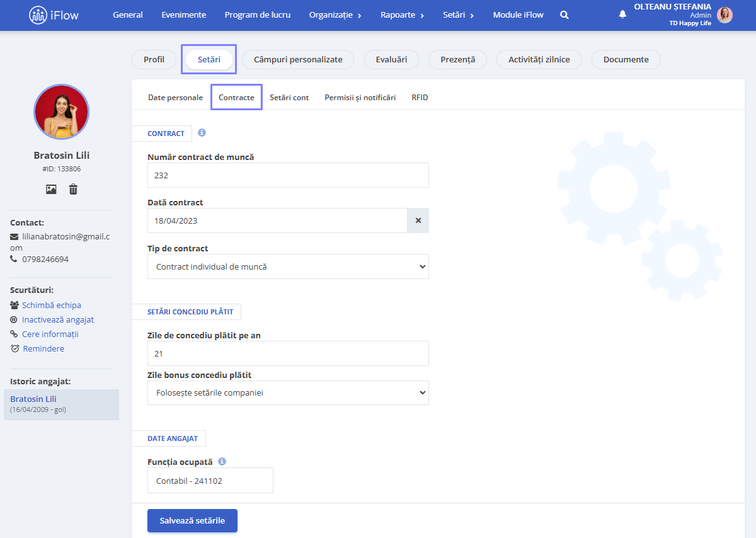Click the team icon next to Schimbă echipa

click(x=14, y=305)
